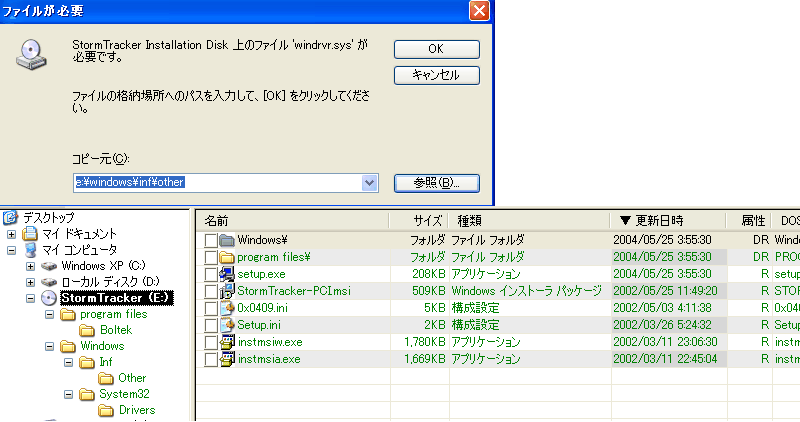
Task: Click the マイ コンピュータ computer icon
Action: pos(31,250)
